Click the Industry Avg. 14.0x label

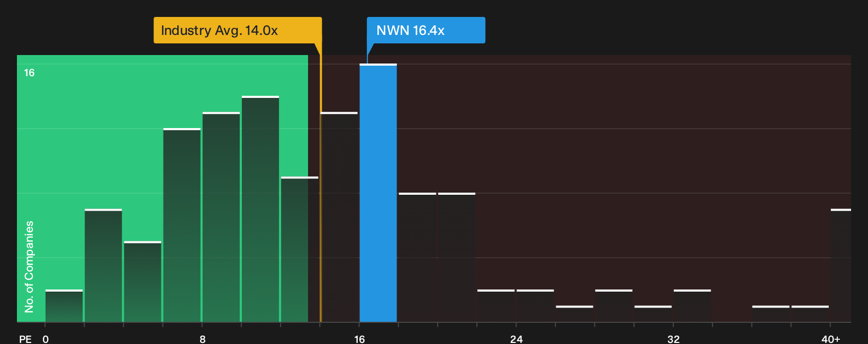(238, 30)
